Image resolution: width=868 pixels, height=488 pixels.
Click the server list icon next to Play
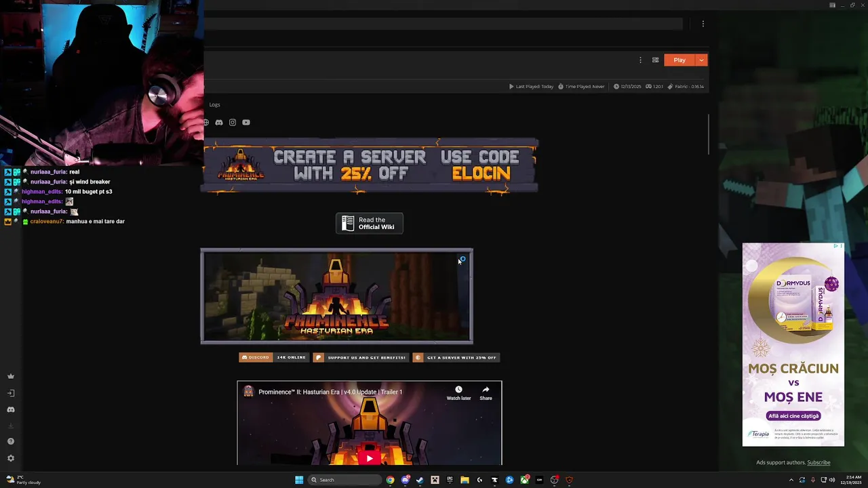pyautogui.click(x=655, y=60)
